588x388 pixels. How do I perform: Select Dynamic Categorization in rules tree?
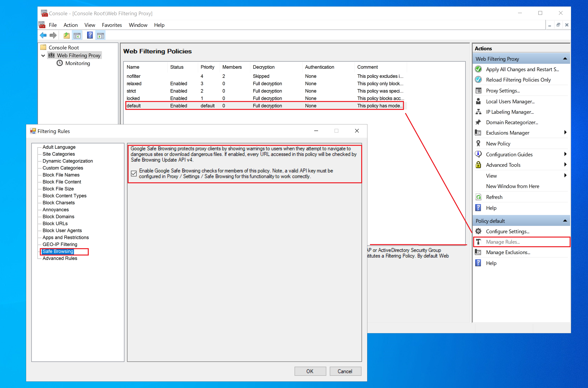coord(68,161)
